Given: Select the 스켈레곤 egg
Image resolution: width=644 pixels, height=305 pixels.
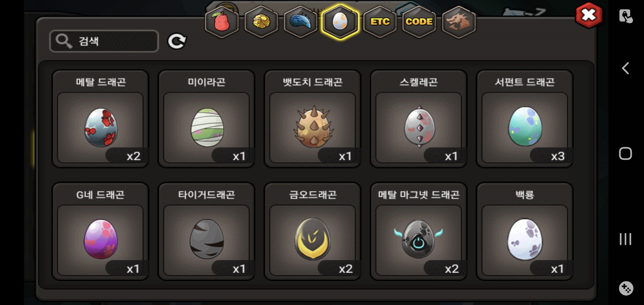Looking at the screenshot, I should click(x=419, y=119).
